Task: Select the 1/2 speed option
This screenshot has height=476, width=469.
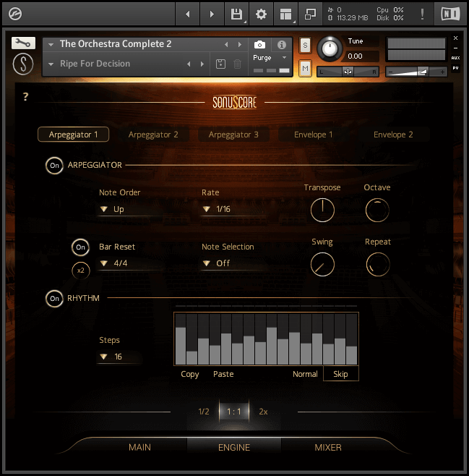Action: pyautogui.click(x=204, y=412)
